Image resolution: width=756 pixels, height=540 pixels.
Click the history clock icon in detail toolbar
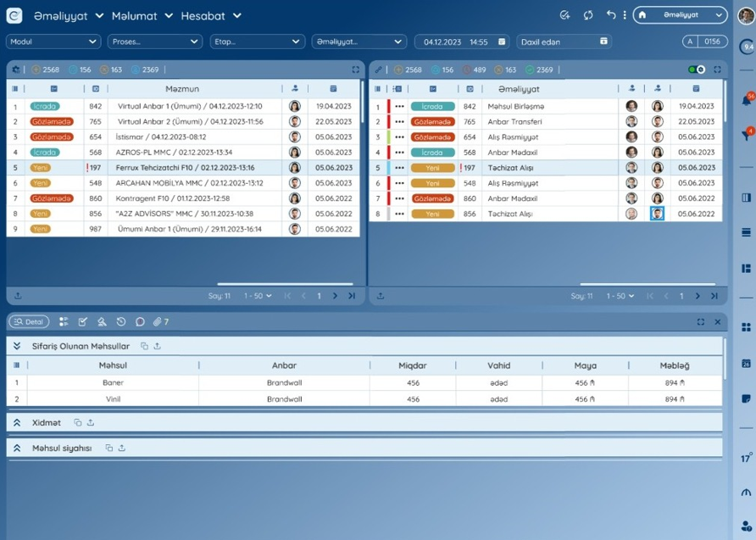(x=121, y=322)
